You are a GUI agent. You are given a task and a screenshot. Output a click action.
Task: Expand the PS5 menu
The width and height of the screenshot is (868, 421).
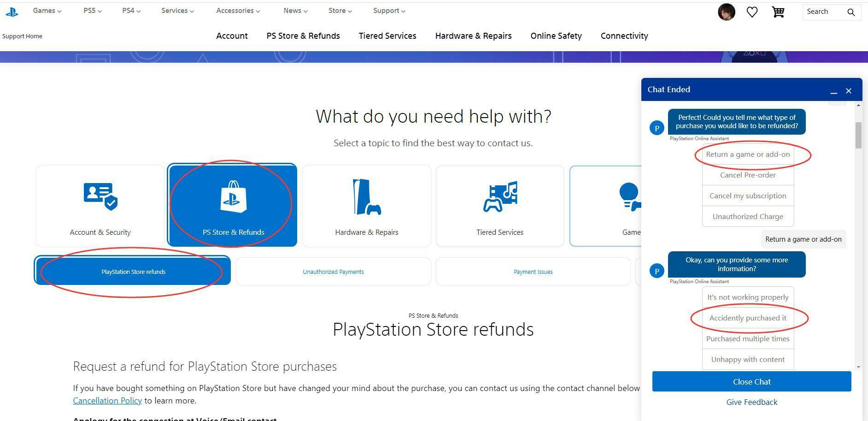tap(93, 11)
